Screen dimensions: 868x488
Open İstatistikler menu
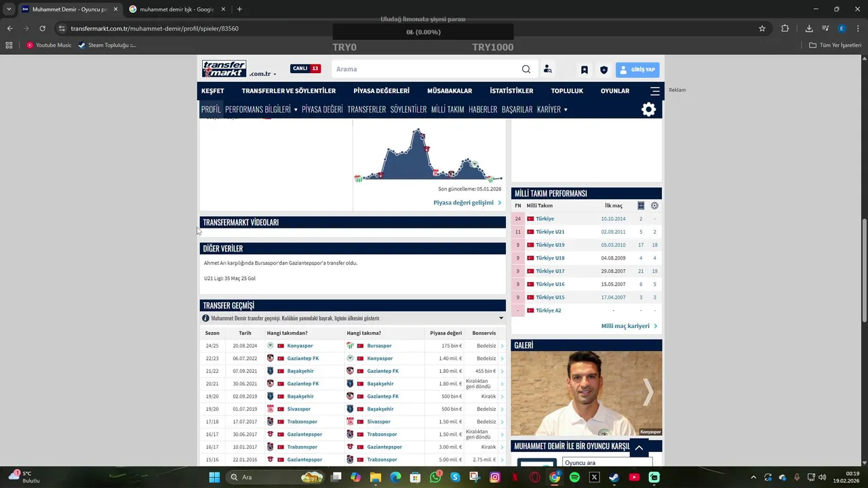tap(511, 91)
